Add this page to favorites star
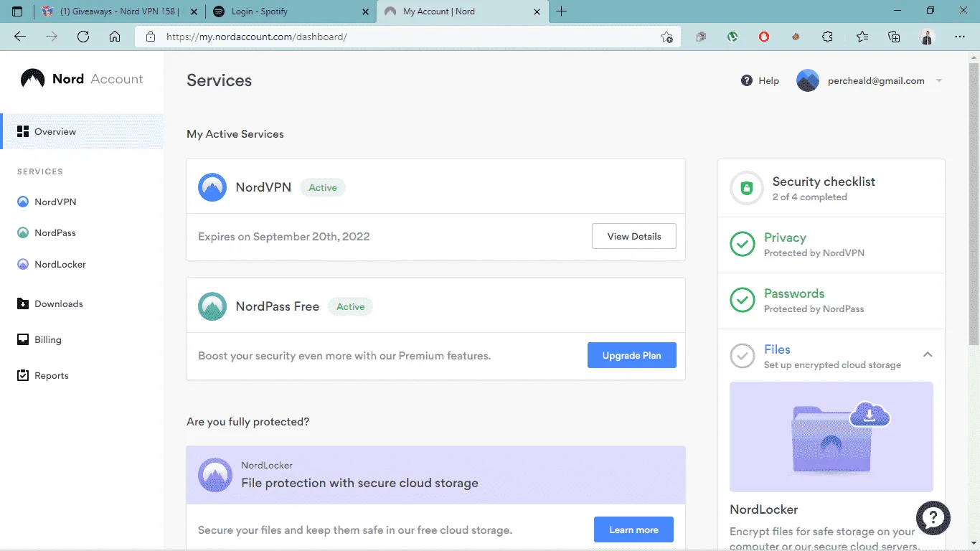Viewport: 980px width, 551px height. click(x=666, y=37)
